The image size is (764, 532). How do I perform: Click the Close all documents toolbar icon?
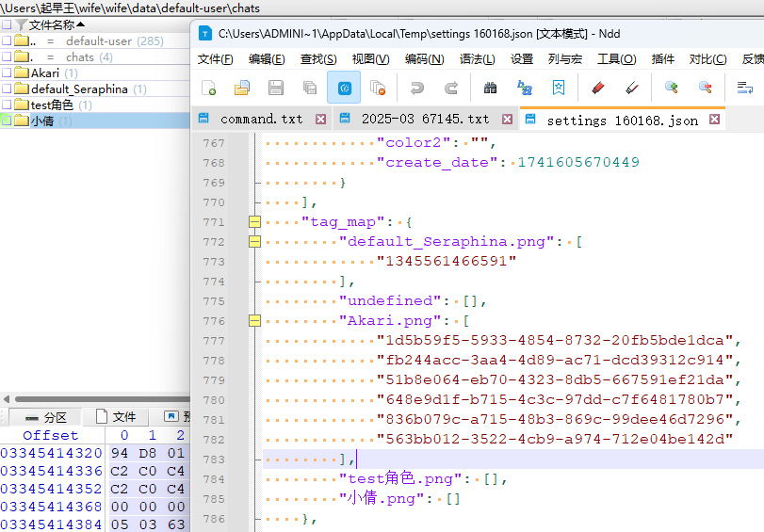click(x=378, y=88)
